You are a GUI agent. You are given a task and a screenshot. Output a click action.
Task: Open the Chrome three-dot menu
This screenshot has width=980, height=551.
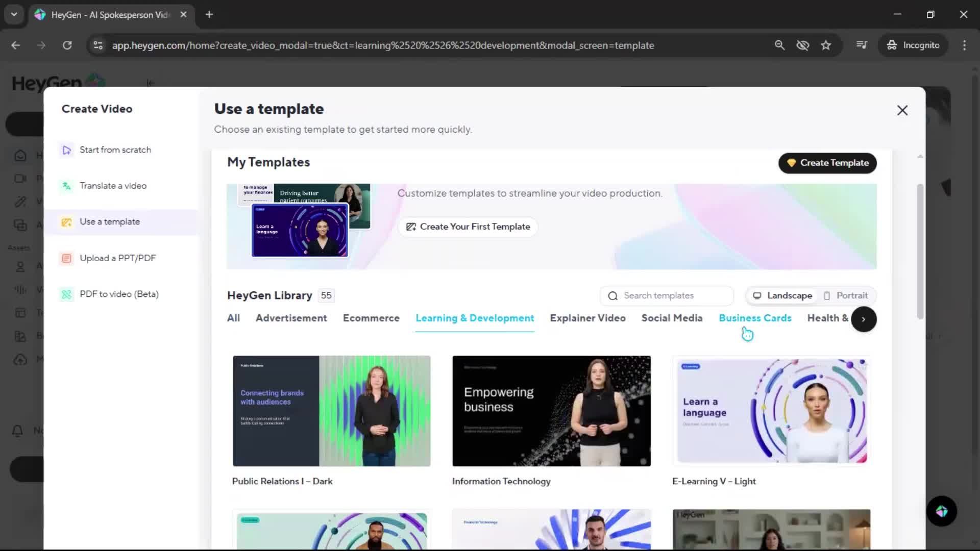coord(964,45)
